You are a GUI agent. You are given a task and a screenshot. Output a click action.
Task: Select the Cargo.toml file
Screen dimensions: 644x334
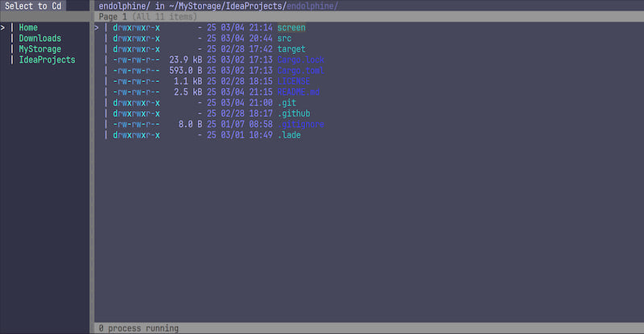pyautogui.click(x=299, y=70)
